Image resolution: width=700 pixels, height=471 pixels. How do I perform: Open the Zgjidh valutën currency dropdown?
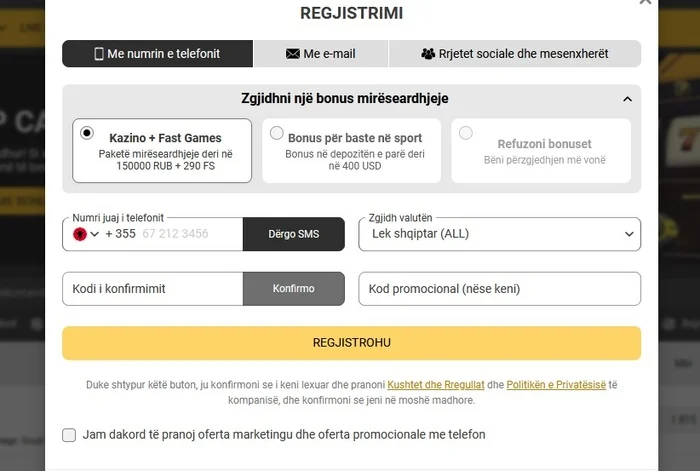[x=499, y=234]
